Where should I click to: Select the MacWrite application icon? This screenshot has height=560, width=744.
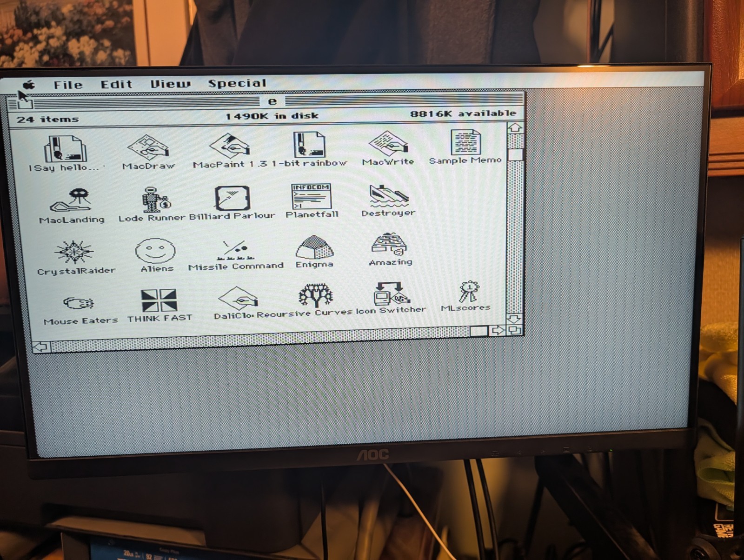click(388, 143)
